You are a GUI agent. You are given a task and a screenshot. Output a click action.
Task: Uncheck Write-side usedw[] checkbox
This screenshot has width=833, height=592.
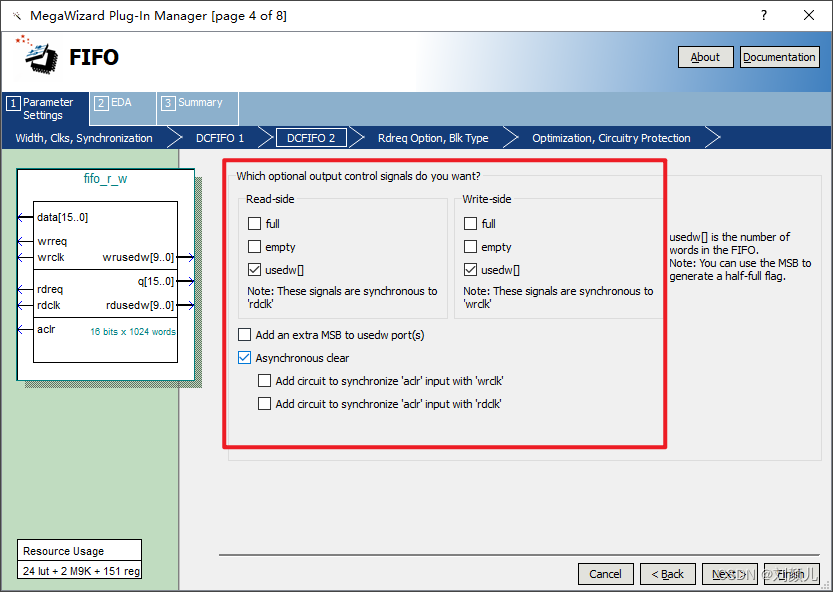point(470,269)
